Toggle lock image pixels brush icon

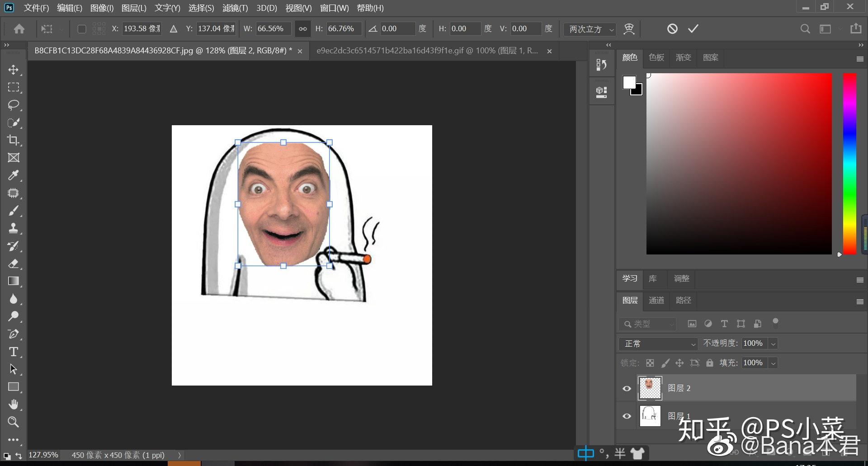point(665,363)
